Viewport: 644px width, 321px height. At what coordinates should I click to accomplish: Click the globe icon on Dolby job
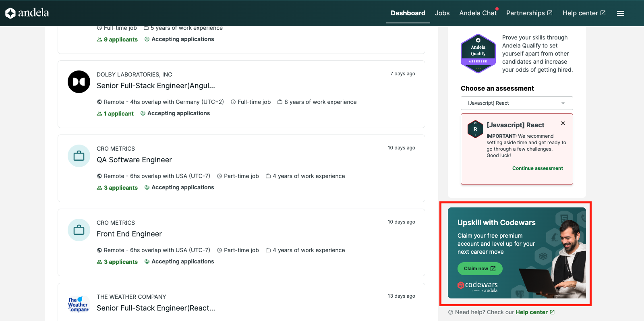tap(99, 102)
